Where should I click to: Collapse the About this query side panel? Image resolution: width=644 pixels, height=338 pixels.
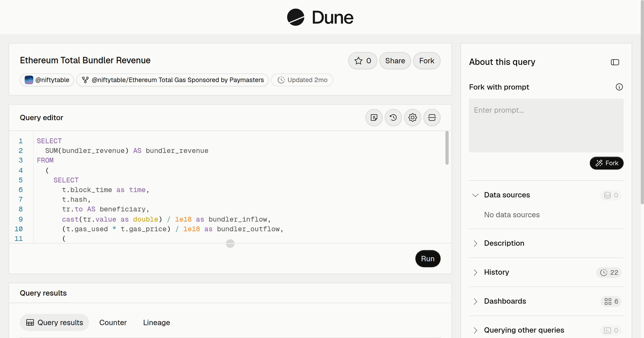tap(615, 62)
